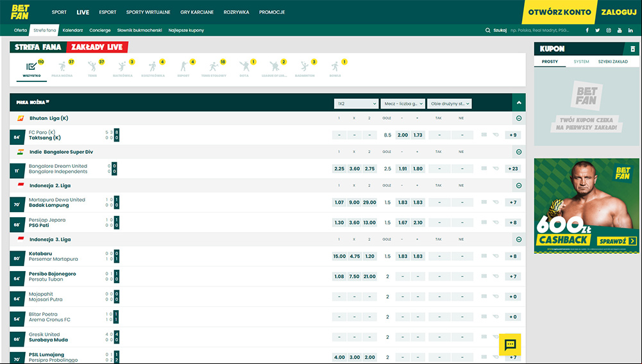
Task: Open the 1X2 market dropdown
Action: pos(356,104)
